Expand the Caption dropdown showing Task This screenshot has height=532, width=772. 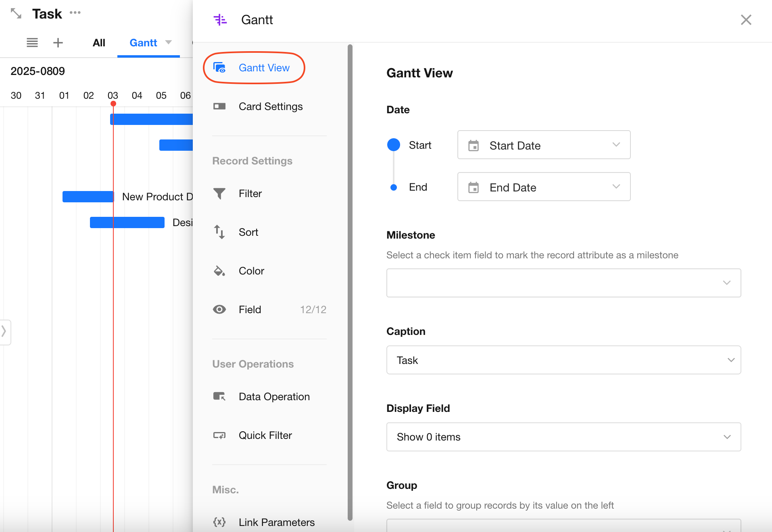click(563, 360)
